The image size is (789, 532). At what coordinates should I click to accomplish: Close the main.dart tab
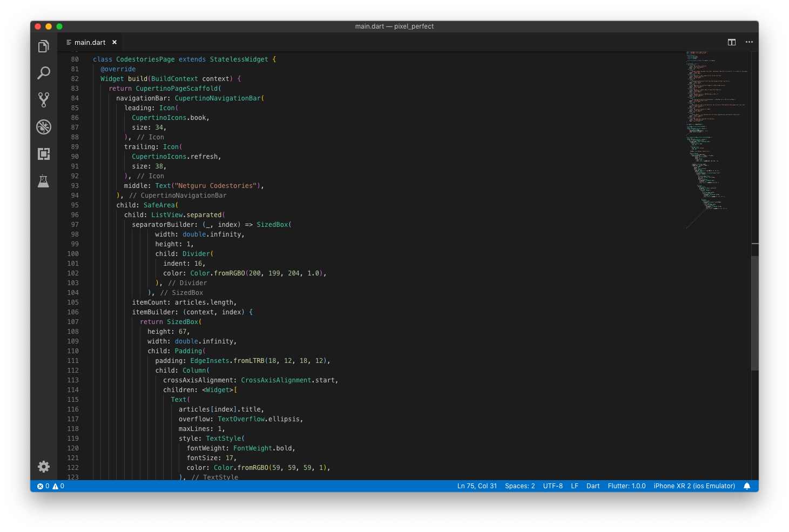(114, 42)
